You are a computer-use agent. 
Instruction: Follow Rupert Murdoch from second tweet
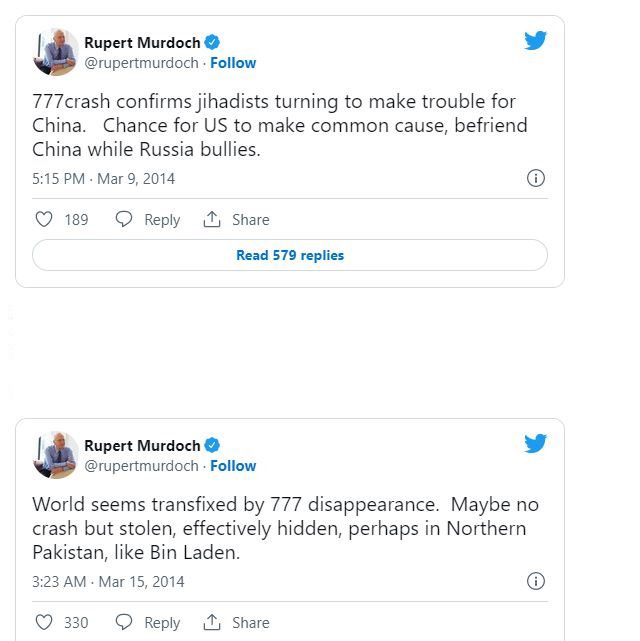[x=233, y=466]
